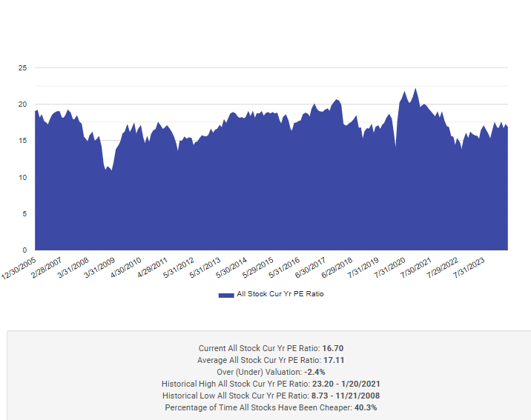531x420 pixels.
Task: Click the x-axis date 5/31/2016
Action: (284, 267)
